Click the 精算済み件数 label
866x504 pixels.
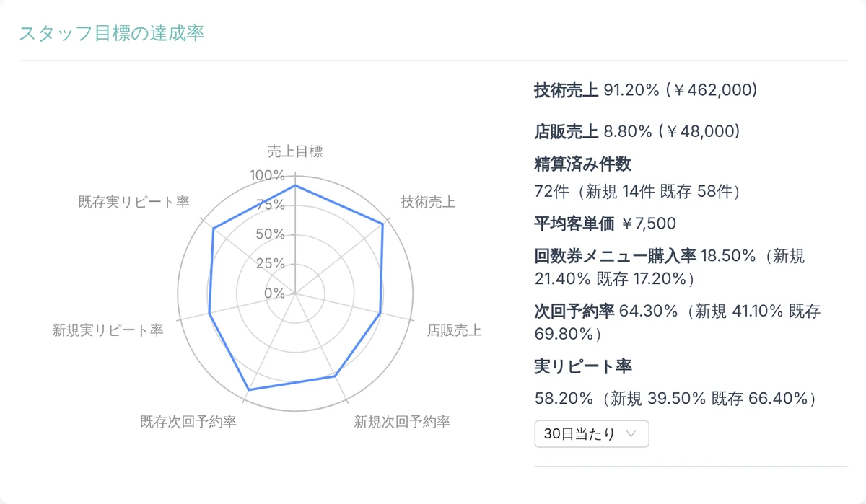coord(582,164)
